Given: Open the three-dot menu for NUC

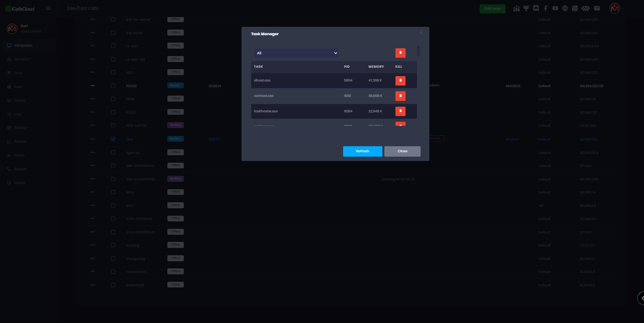Looking at the screenshot, I should coord(93,72).
